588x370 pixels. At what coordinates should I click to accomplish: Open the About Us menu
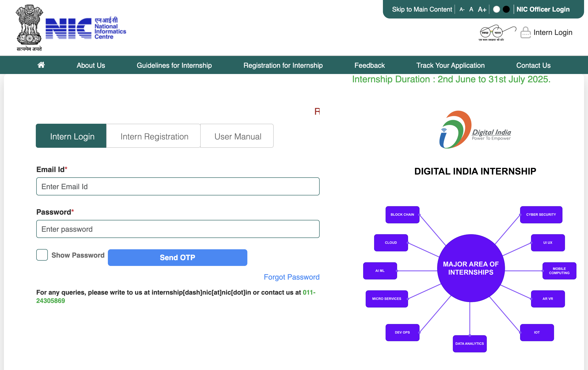click(x=91, y=65)
